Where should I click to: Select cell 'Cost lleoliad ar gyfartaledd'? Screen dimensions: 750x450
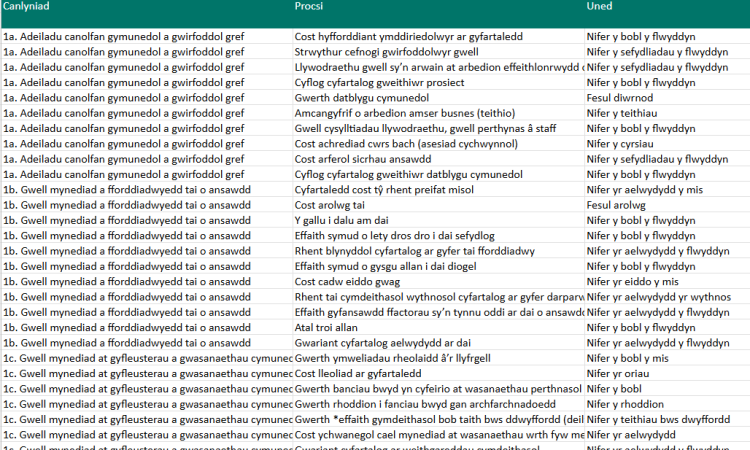(439, 373)
